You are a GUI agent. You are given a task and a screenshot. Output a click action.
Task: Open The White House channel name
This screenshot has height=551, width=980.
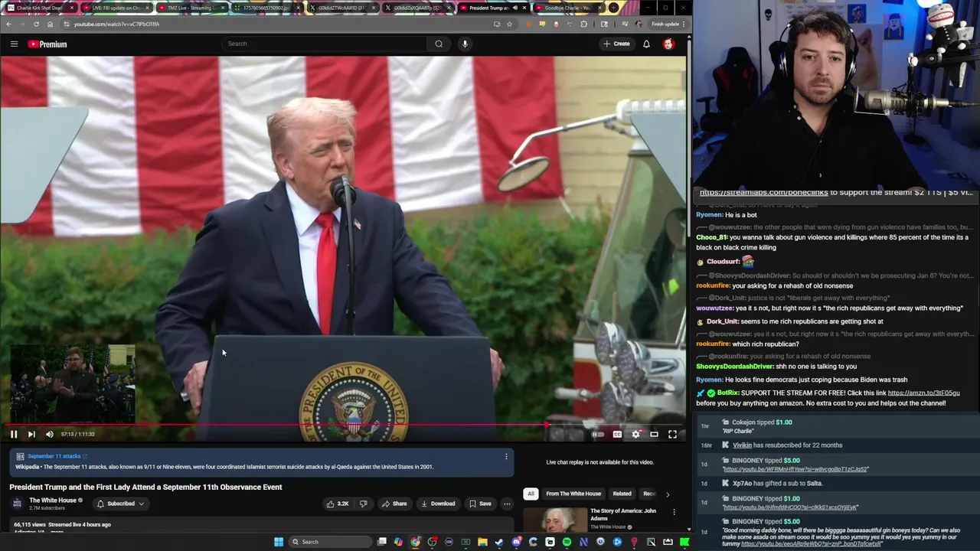(53, 500)
